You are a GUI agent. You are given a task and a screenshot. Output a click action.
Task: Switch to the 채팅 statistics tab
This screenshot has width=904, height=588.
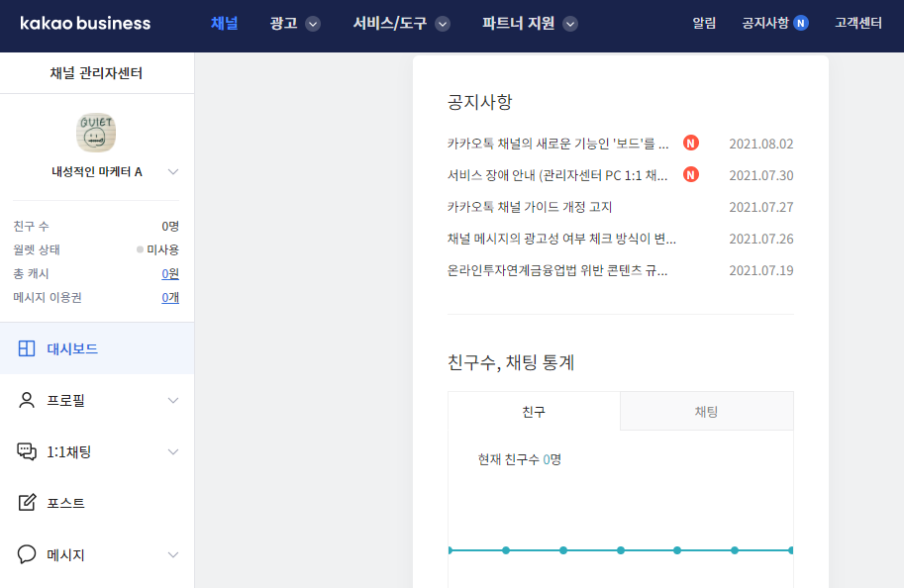[x=706, y=412]
